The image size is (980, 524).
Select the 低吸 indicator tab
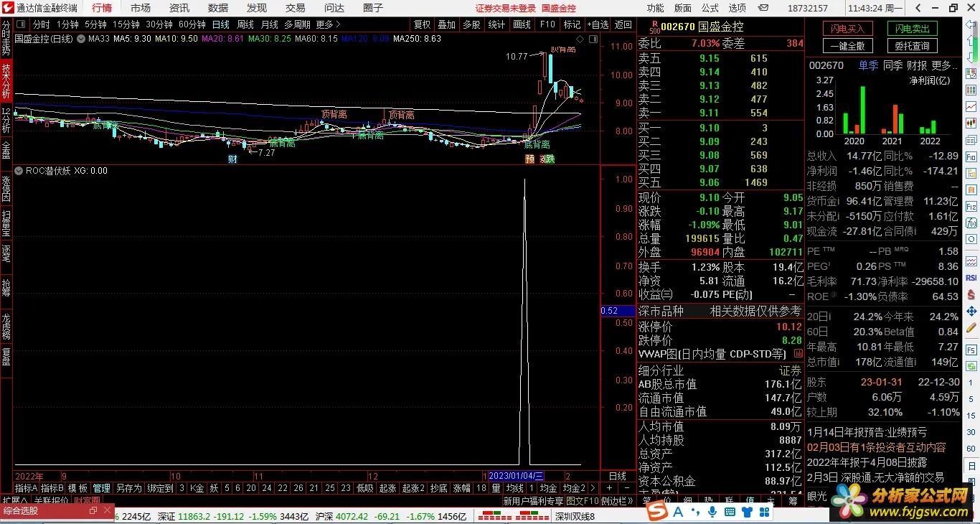365,488
